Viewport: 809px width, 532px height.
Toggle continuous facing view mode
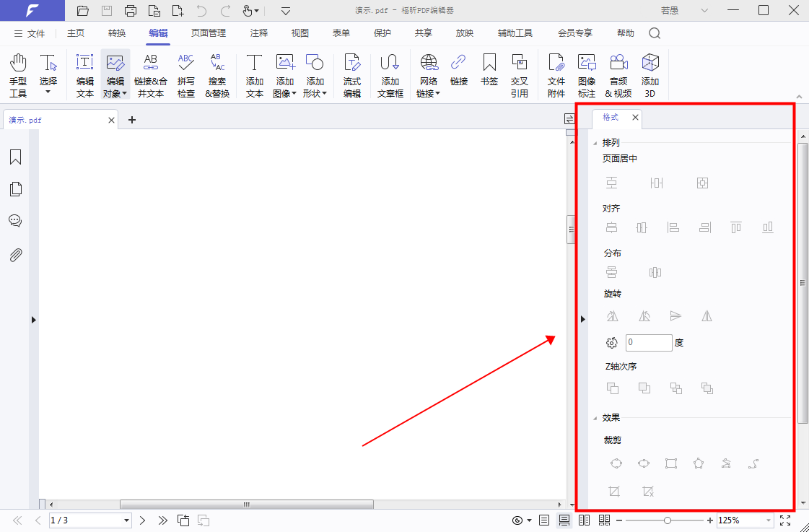click(x=604, y=520)
